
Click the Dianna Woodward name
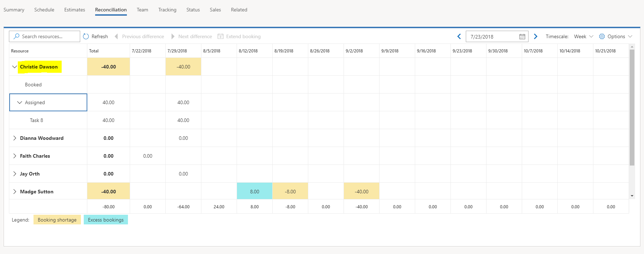point(42,138)
